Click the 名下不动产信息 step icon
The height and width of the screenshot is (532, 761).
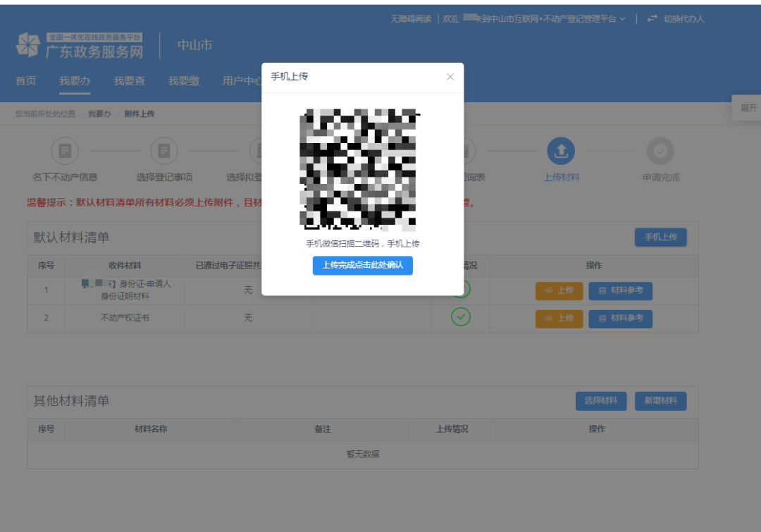(66, 151)
